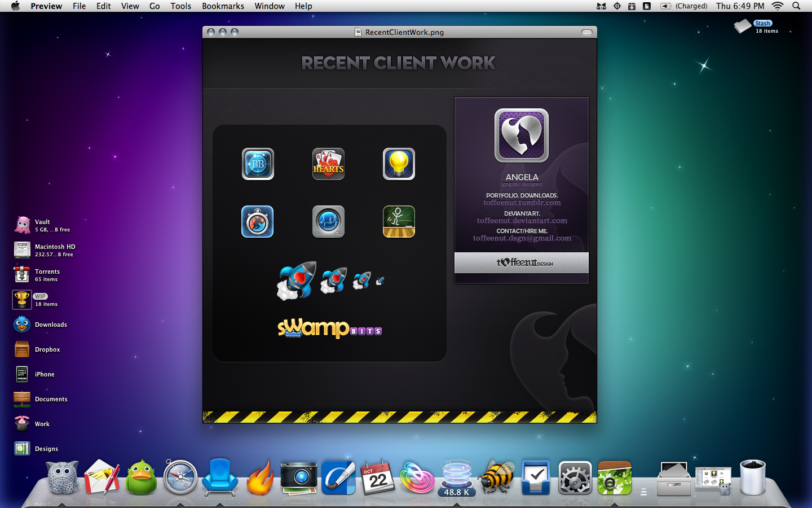The width and height of the screenshot is (812, 508).
Task: Click the toffeenut.deviantart.com address
Action: click(x=522, y=221)
